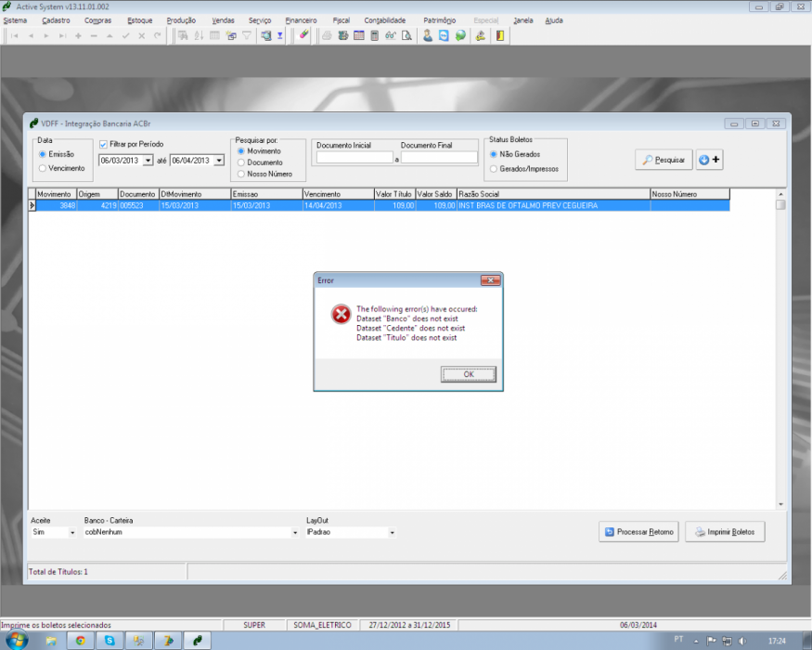The height and width of the screenshot is (650, 812).
Task: Open the Contabilidade menu
Action: pos(385,20)
